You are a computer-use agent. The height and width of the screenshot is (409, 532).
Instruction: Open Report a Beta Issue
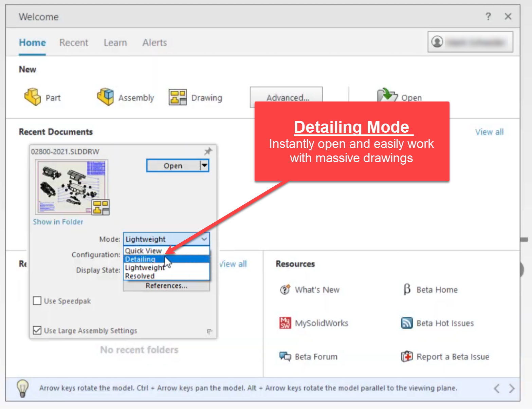445,356
